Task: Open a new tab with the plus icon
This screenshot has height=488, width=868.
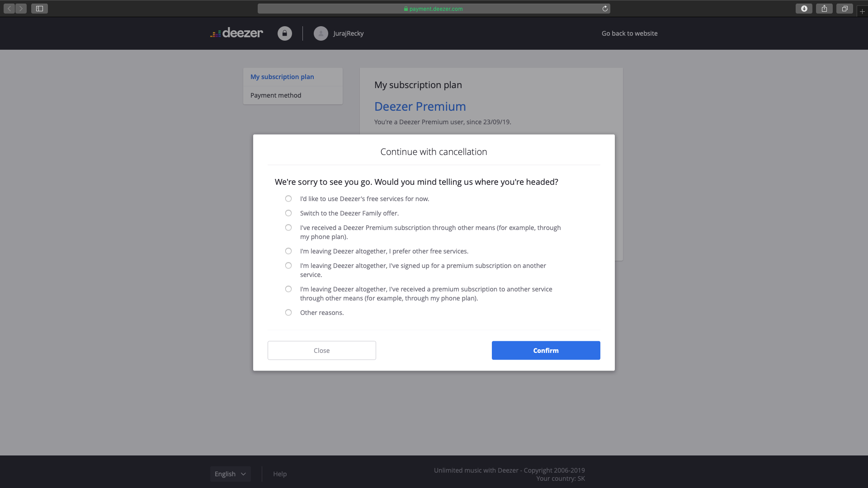Action: tap(862, 11)
